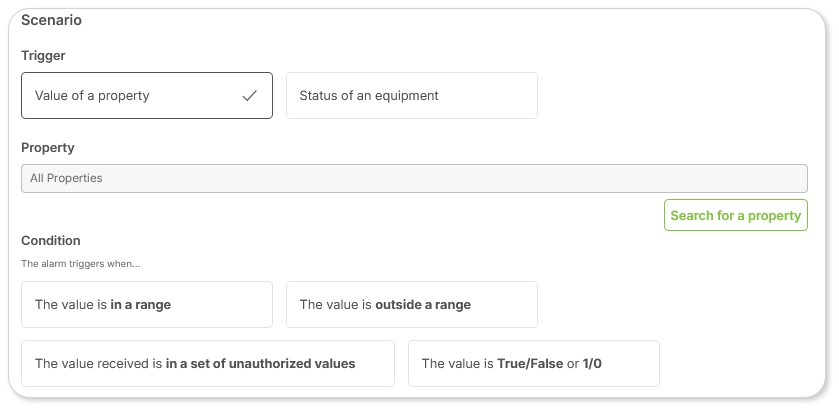The image size is (839, 412).
Task: Select The value is in a range condition
Action: [147, 304]
